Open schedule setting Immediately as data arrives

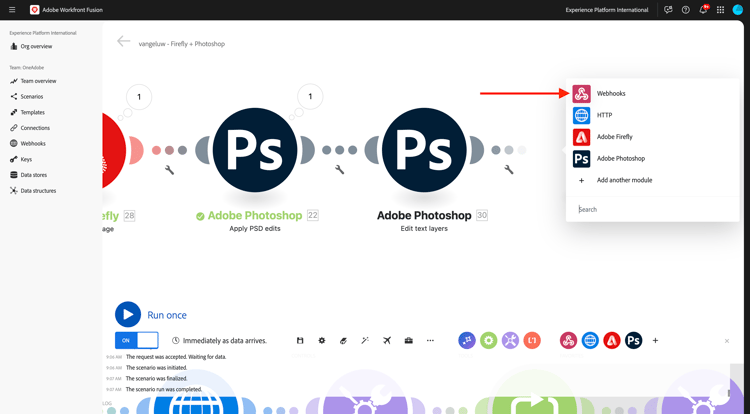(x=219, y=341)
